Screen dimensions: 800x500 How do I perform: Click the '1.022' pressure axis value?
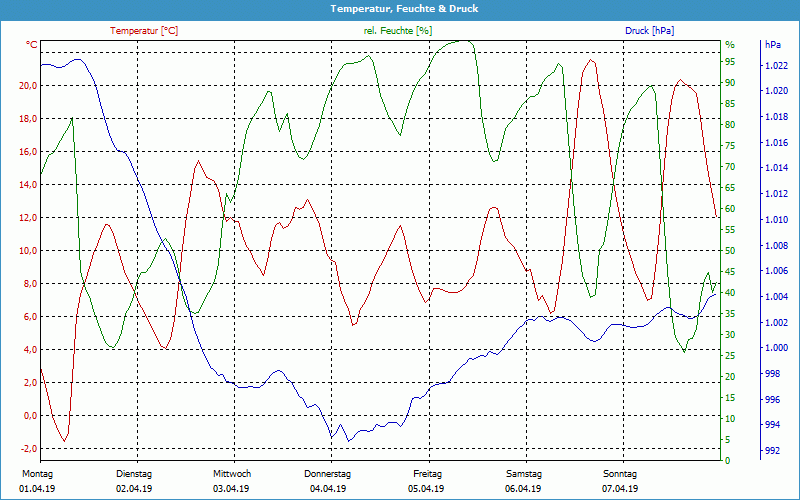click(777, 65)
